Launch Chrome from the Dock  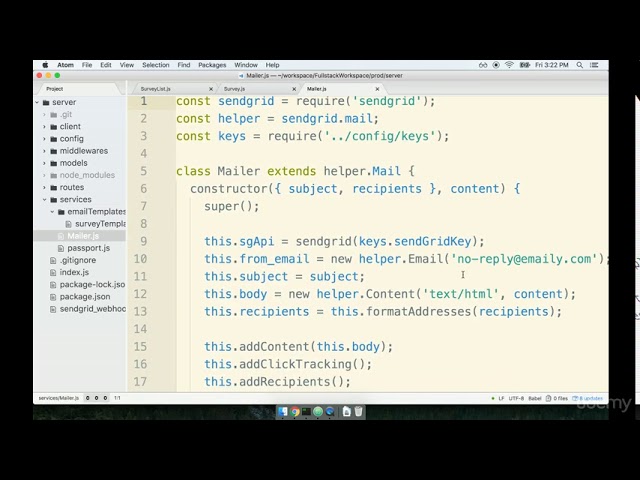tap(294, 411)
